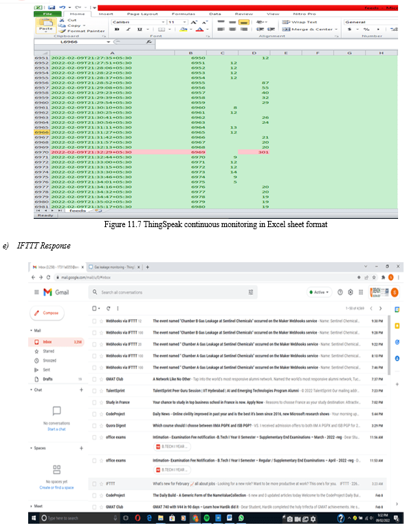This screenshot has height=532, width=418.
Task: Open WhatsApp from the taskbar
Action: pyautogui.click(x=241, y=518)
